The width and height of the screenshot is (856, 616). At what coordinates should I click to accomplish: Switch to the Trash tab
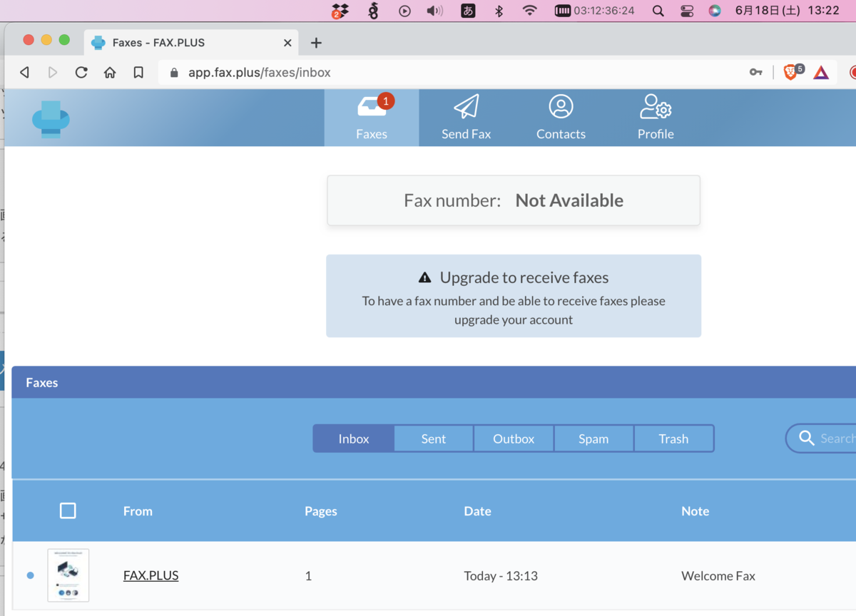tap(673, 438)
